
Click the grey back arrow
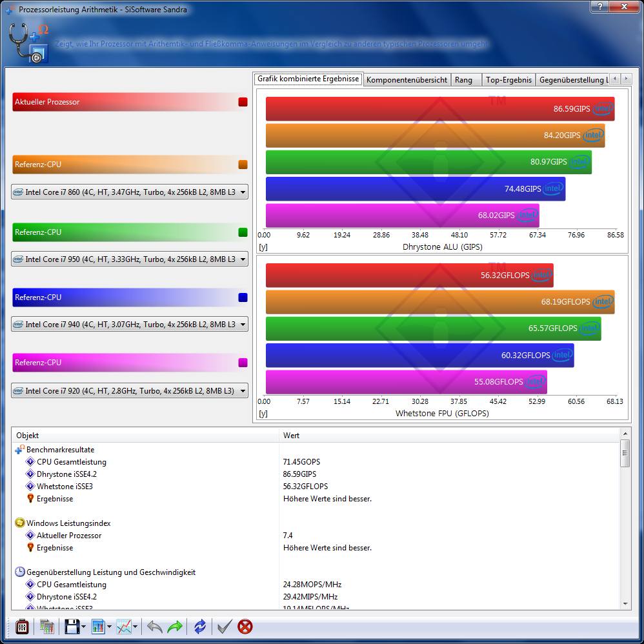(155, 627)
